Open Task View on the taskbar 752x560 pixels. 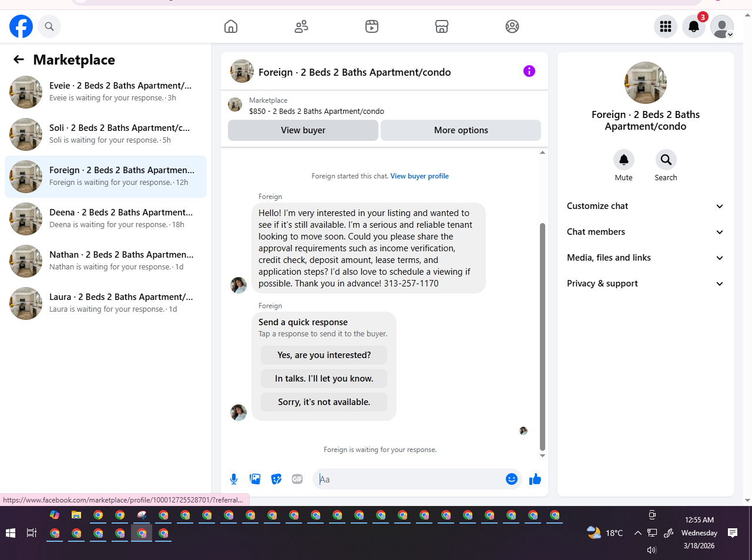pos(32,533)
